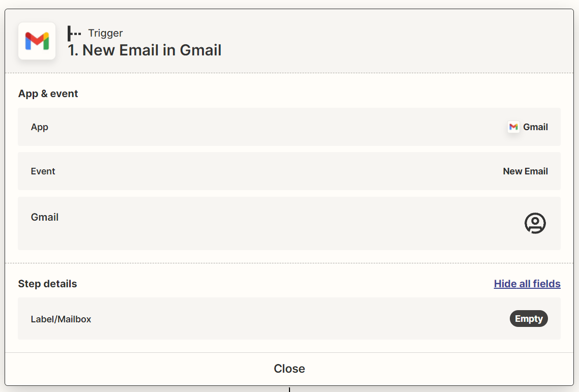Select the Event row
Viewport: 579px width, 392px height.
click(289, 171)
